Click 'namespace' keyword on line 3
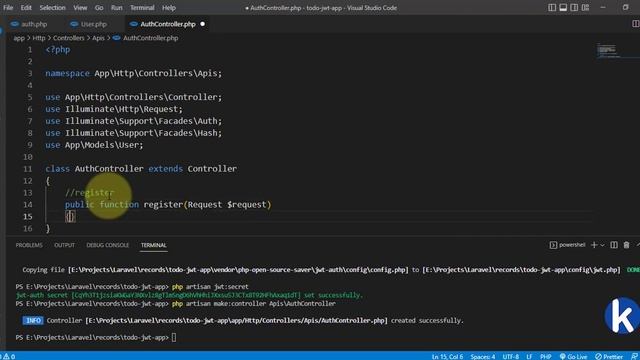The height and width of the screenshot is (360, 640). coord(67,73)
